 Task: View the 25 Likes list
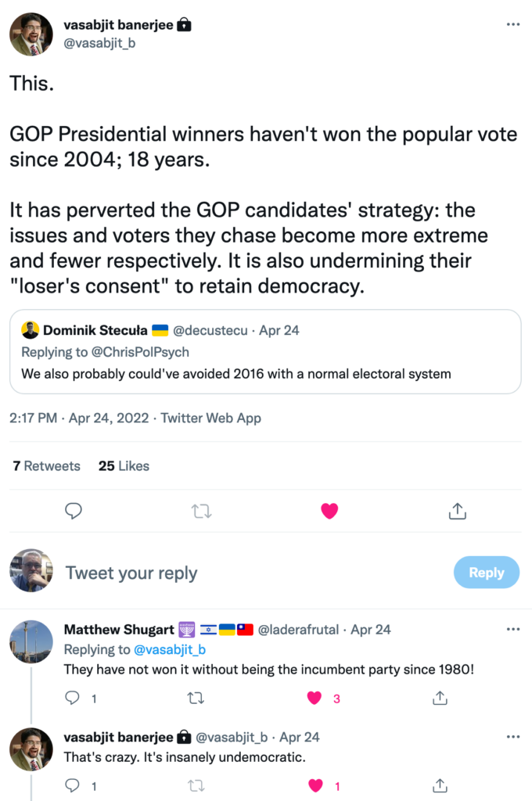(124, 465)
